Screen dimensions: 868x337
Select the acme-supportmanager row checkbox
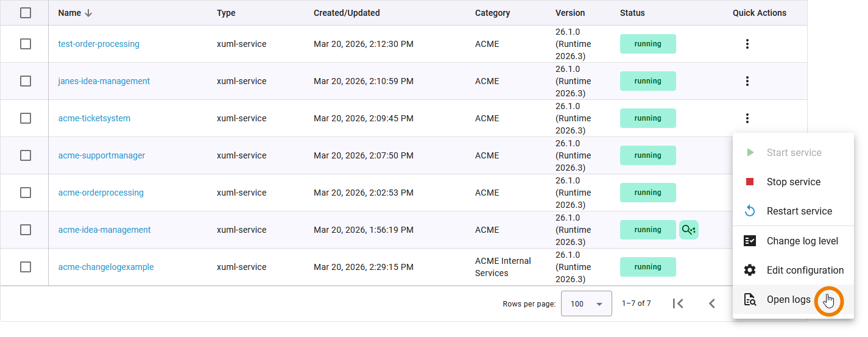pos(26,155)
